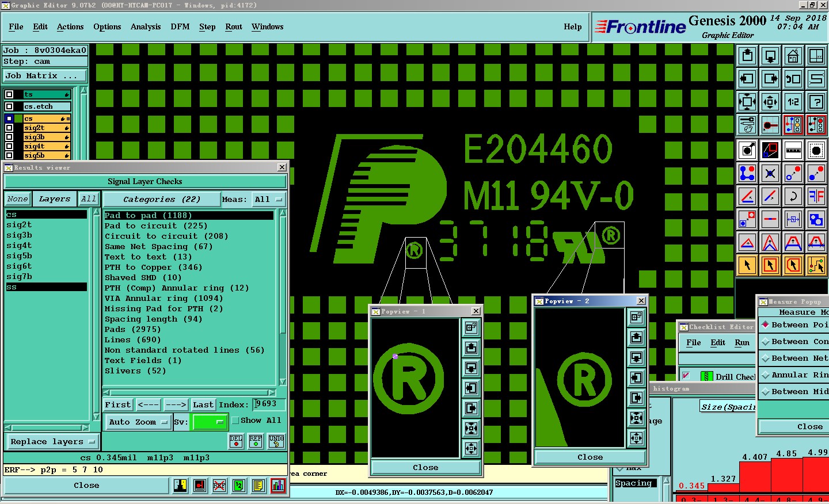Click the UNDO icon in Results viewer
829x504 pixels.
[x=276, y=441]
